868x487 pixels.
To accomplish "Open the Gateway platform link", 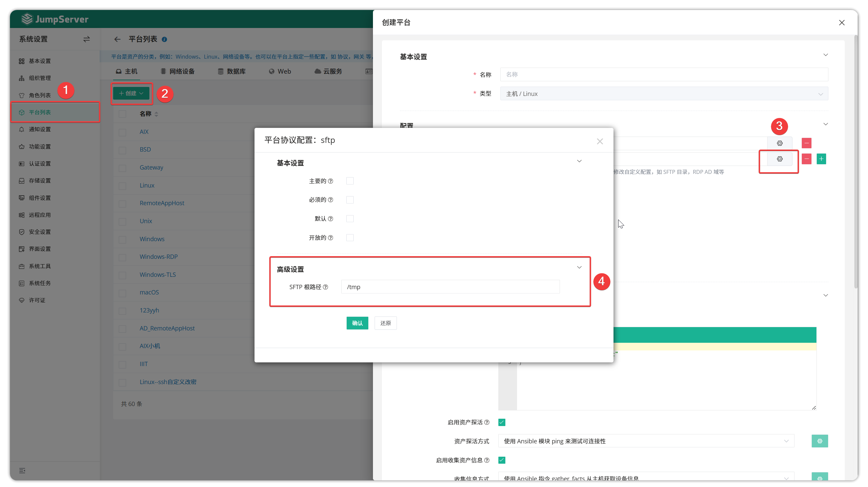I will click(x=151, y=167).
